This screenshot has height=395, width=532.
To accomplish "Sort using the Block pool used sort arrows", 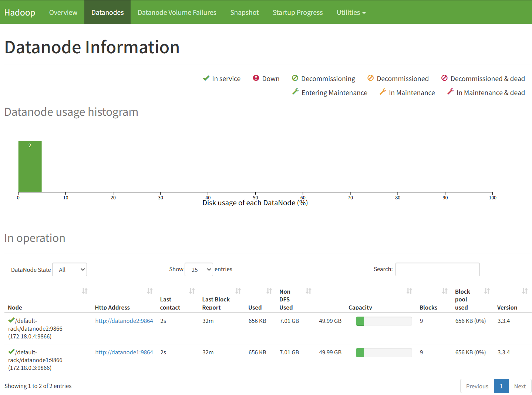I will [x=487, y=291].
